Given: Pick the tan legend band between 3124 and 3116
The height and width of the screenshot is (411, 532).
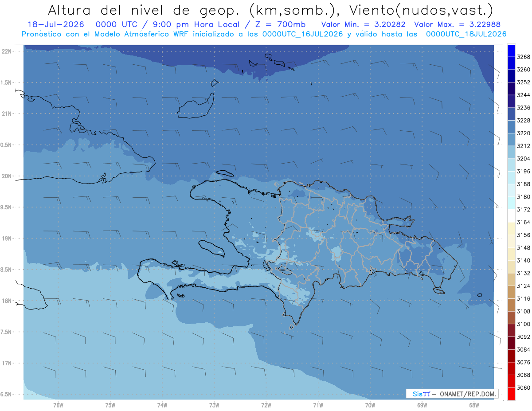Looking at the screenshot, I should pos(511,292).
